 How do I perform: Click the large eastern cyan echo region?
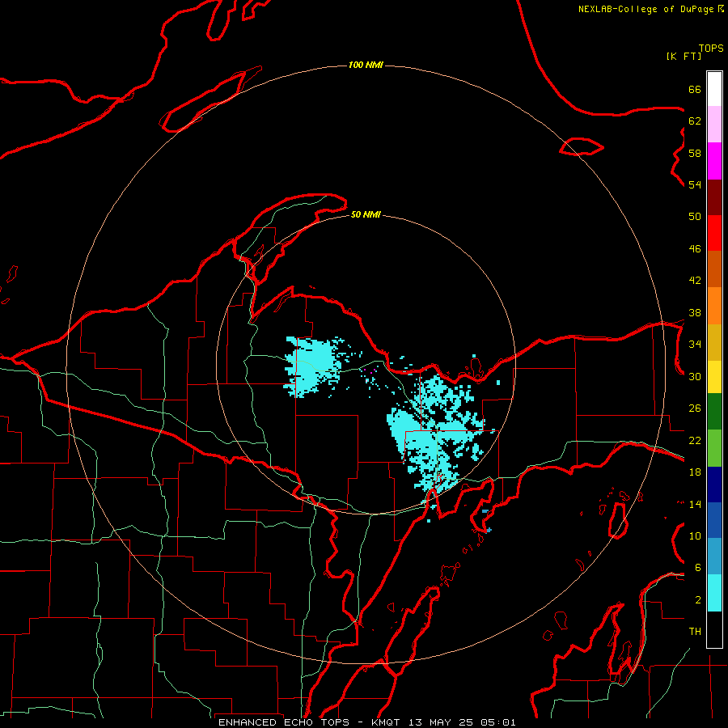point(434,434)
